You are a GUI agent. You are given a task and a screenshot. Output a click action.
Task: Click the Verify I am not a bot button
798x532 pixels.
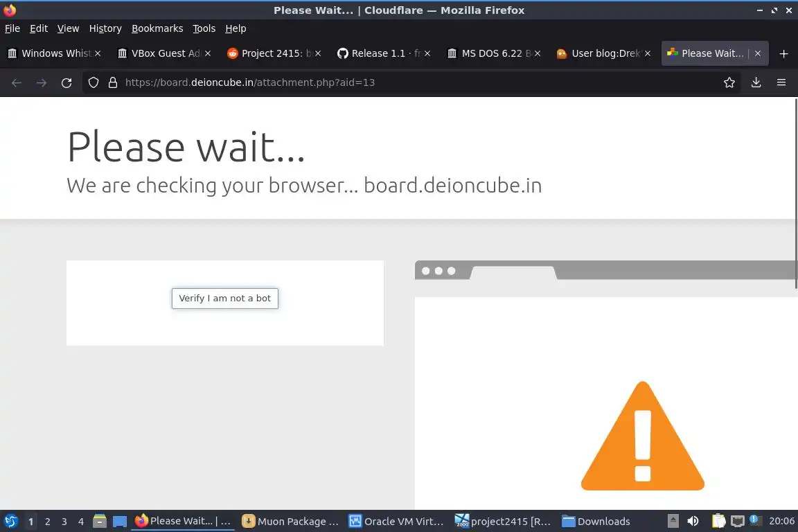click(x=225, y=299)
